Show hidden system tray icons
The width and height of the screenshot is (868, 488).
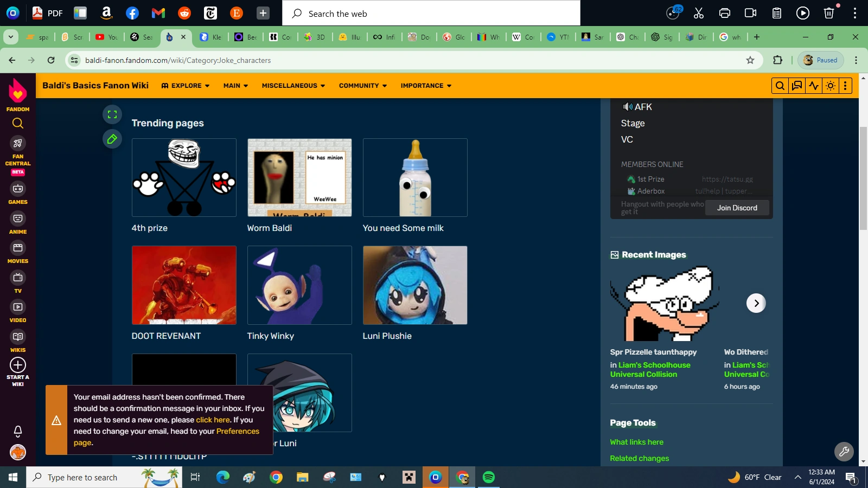797,477
